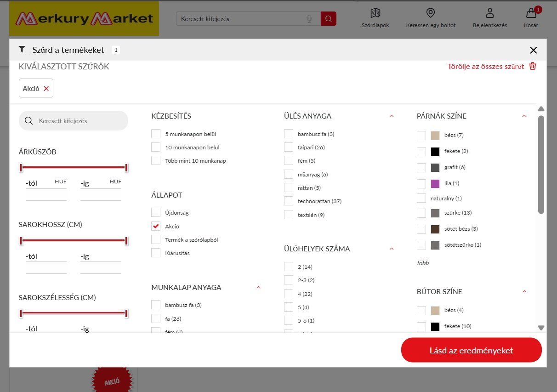
Task: Click Árküszöb slider left handle
Action: click(21, 167)
